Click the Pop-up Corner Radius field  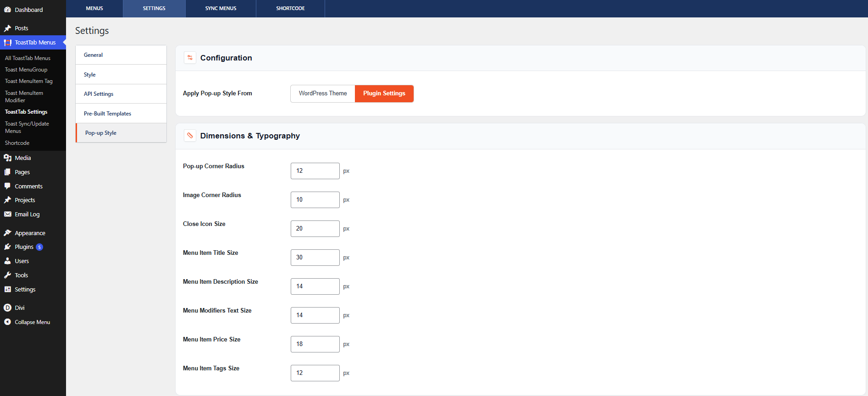(x=315, y=171)
